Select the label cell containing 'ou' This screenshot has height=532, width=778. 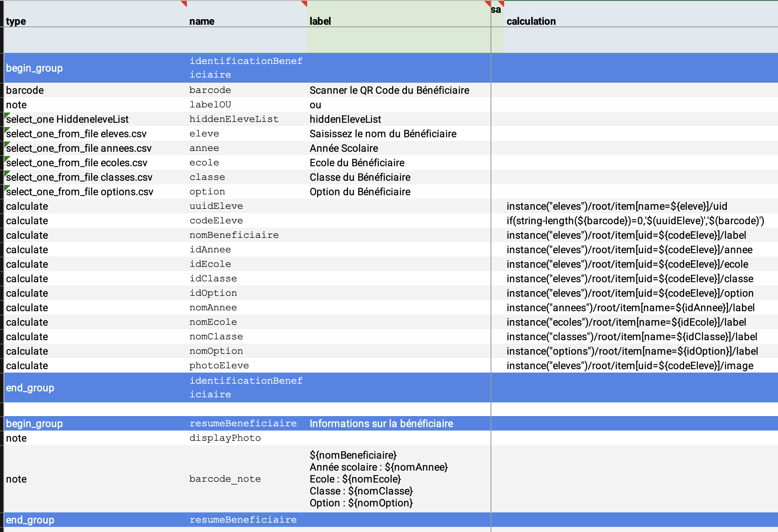399,104
